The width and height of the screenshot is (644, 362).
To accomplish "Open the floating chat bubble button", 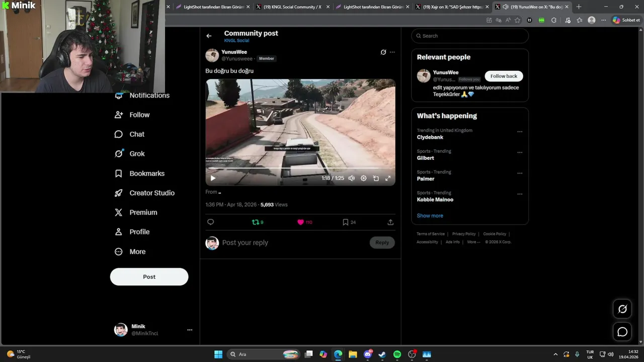I will tap(622, 332).
